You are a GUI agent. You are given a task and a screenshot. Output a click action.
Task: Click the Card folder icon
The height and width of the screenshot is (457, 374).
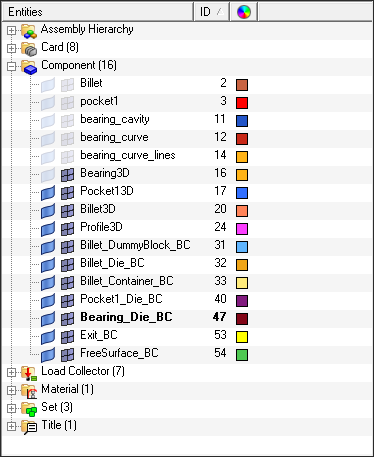tap(29, 49)
